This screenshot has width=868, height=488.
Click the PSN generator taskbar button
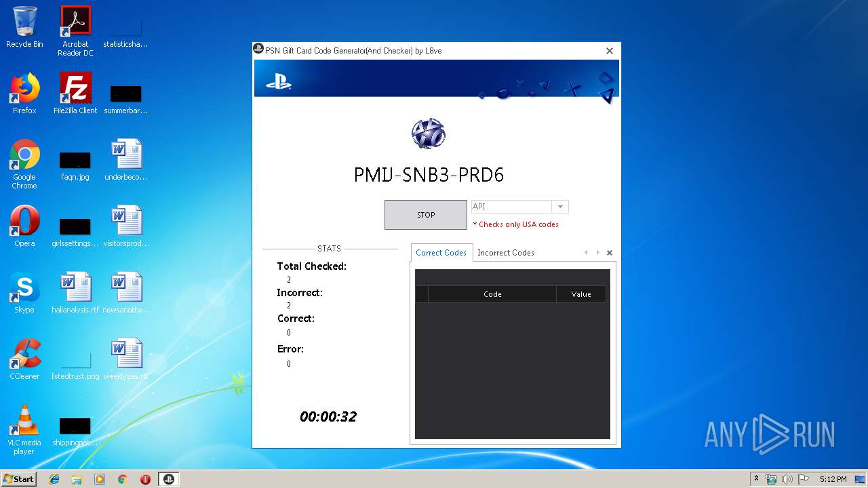(x=169, y=479)
